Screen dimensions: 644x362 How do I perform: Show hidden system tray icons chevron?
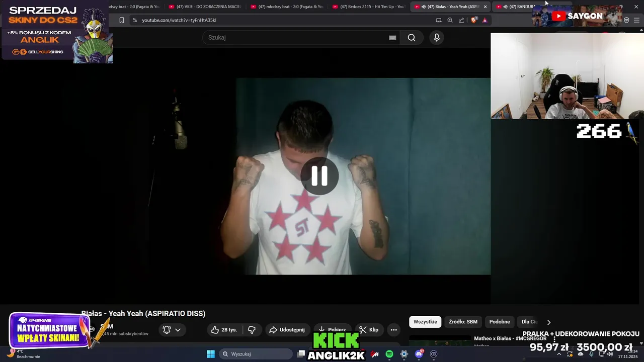559,354
